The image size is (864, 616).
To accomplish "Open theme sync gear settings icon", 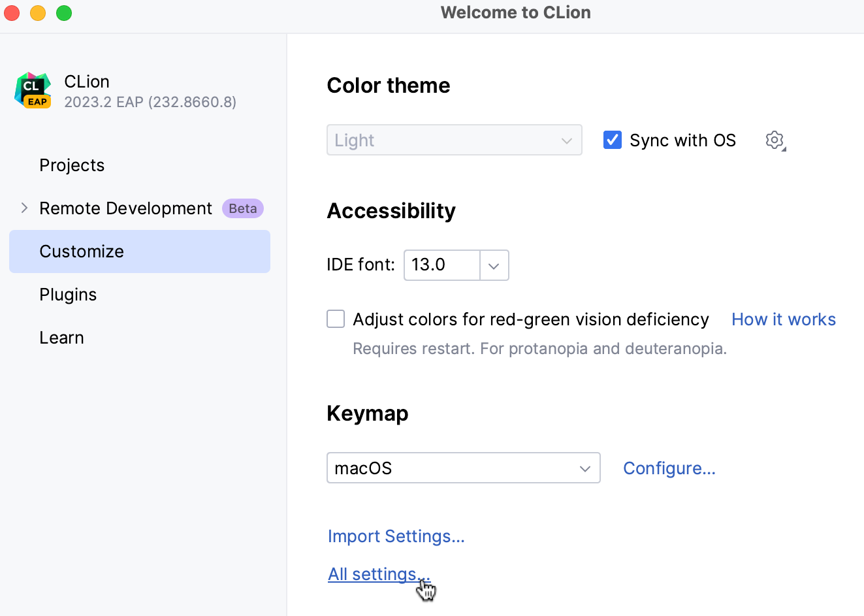I will (775, 140).
